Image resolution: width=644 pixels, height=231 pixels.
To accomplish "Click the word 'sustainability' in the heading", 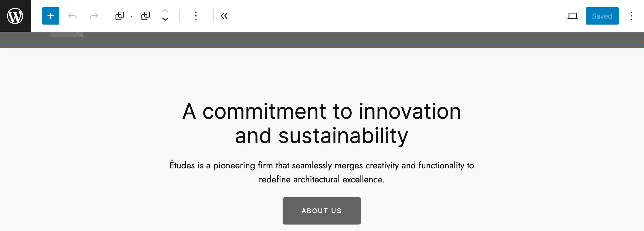I will (x=343, y=136).
